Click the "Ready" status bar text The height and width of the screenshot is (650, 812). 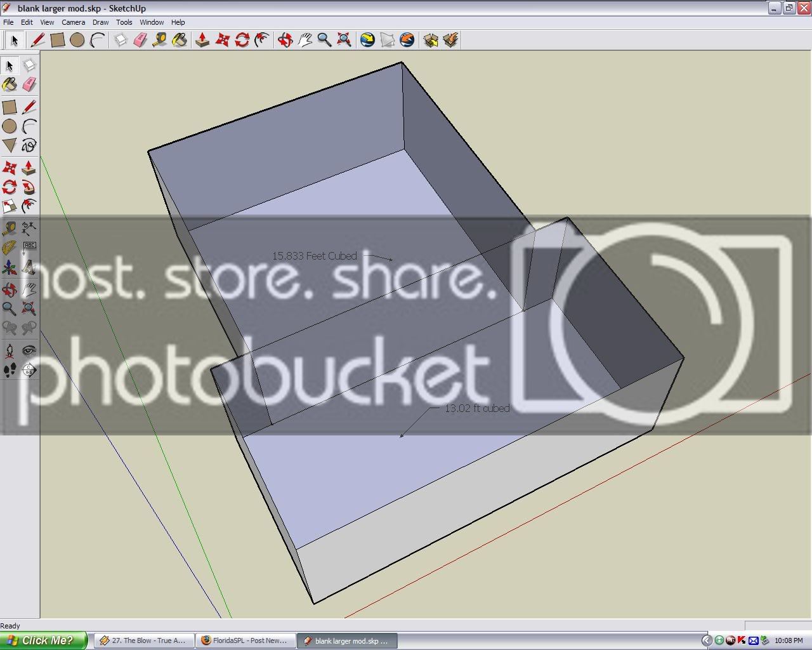(10, 626)
